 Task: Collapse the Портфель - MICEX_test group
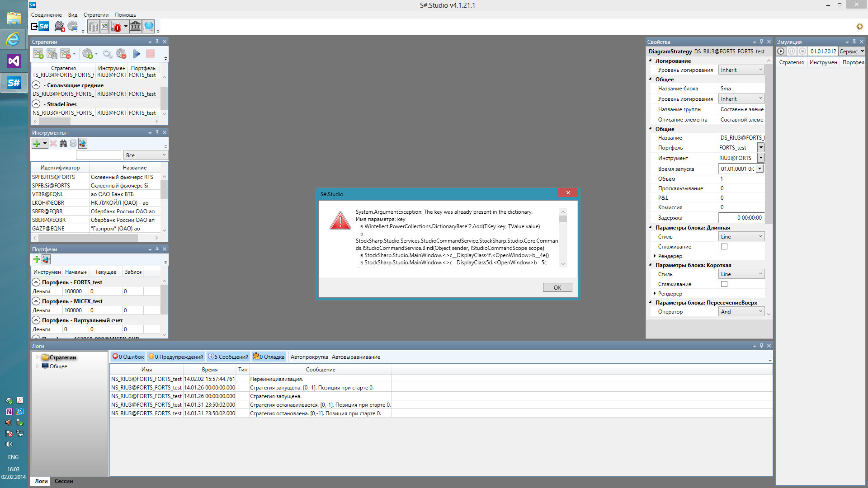pyautogui.click(x=36, y=301)
